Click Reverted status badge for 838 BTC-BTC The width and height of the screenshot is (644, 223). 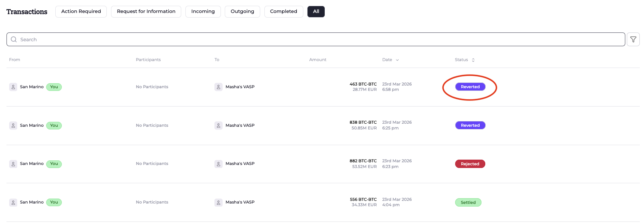[x=470, y=125]
